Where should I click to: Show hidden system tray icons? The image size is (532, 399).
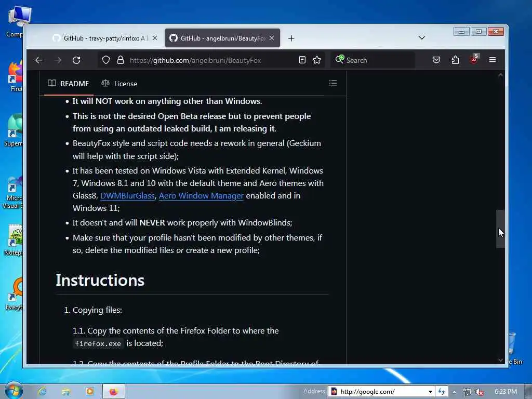click(x=454, y=392)
